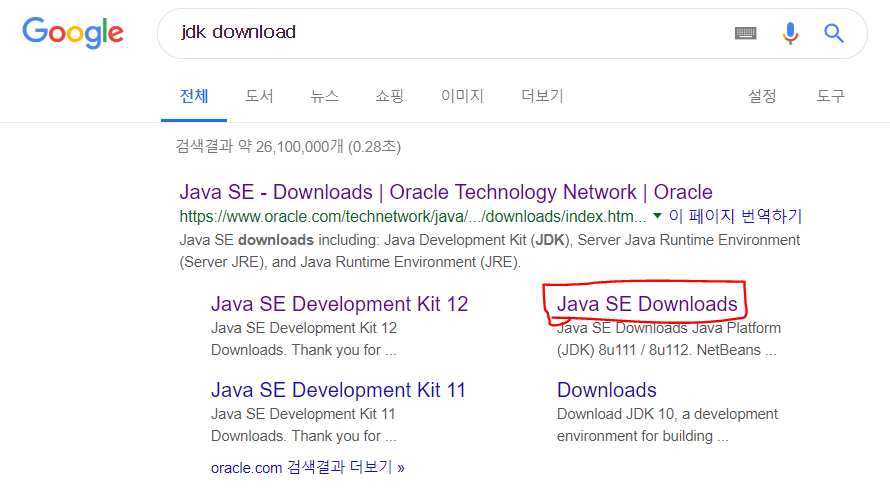Image resolution: width=890 pixels, height=496 pixels.
Task: Open 도구 search tools
Action: pos(830,96)
